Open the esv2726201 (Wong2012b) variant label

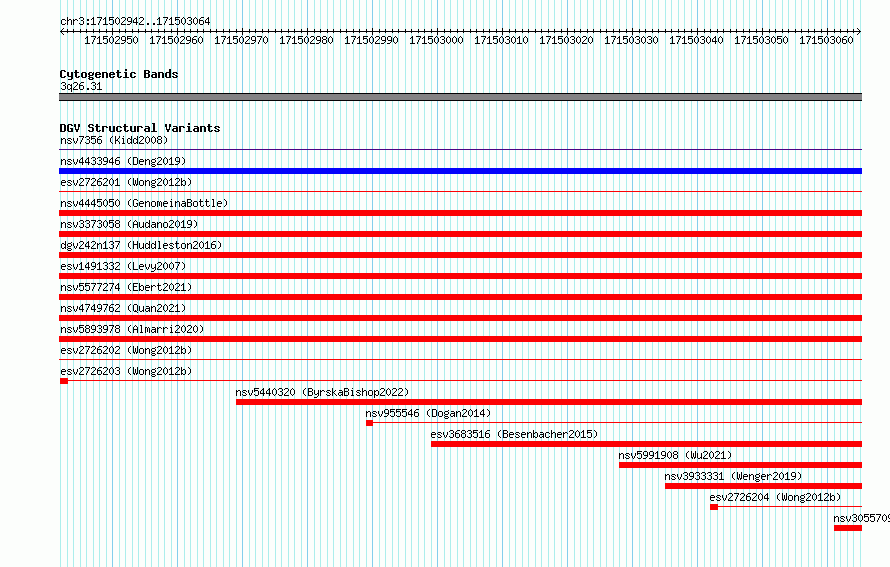click(x=126, y=182)
